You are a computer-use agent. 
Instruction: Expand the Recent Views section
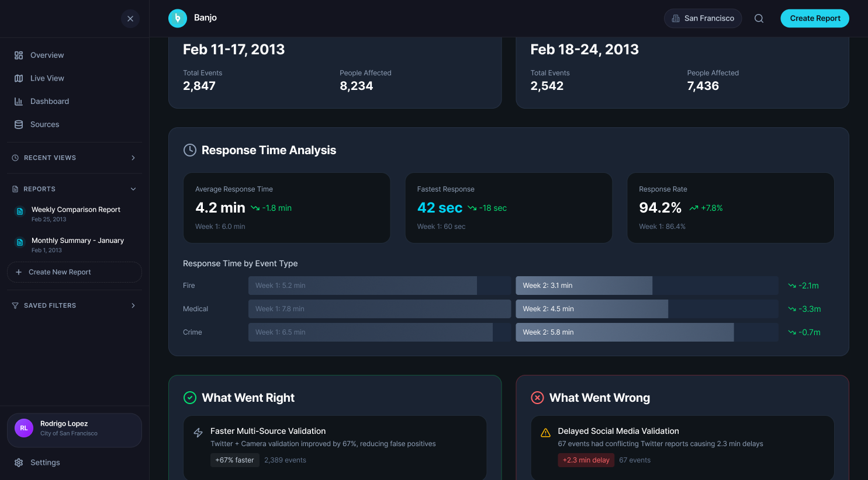(x=133, y=158)
